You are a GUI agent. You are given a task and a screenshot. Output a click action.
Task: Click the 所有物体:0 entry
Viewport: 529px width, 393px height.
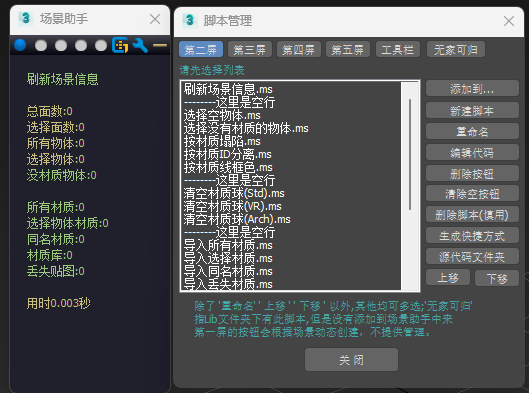tap(56, 143)
